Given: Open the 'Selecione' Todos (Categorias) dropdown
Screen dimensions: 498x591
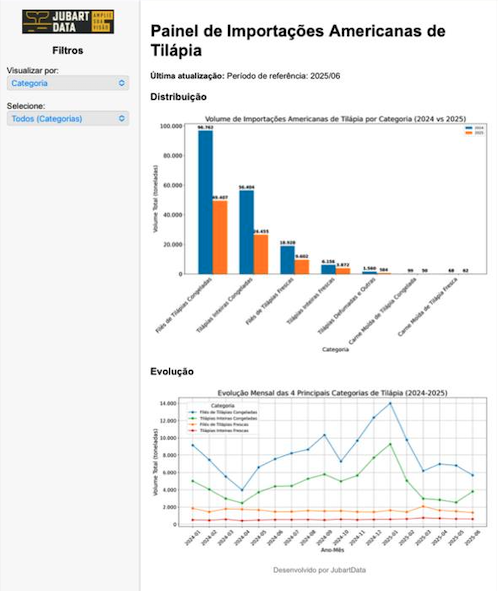Looking at the screenshot, I should (x=68, y=118).
